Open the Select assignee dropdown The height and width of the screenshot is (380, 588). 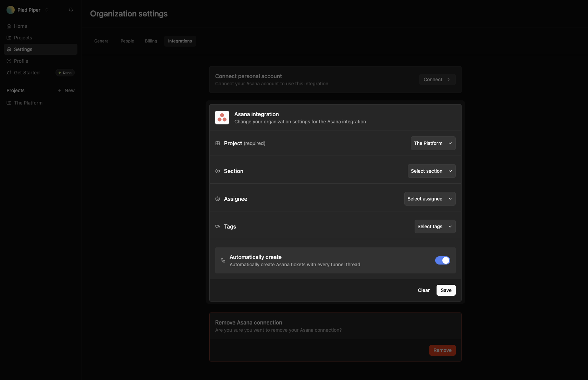pyautogui.click(x=430, y=199)
